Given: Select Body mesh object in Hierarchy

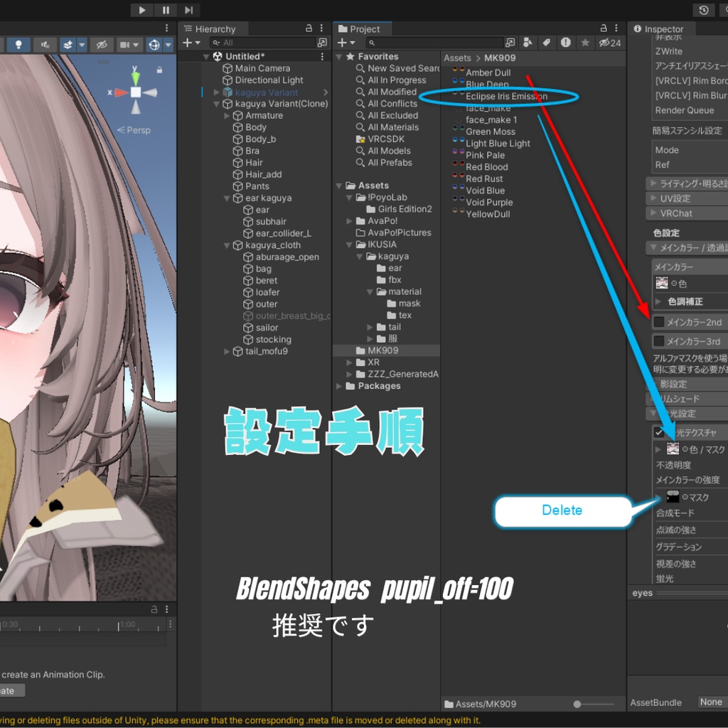Looking at the screenshot, I should [255, 127].
